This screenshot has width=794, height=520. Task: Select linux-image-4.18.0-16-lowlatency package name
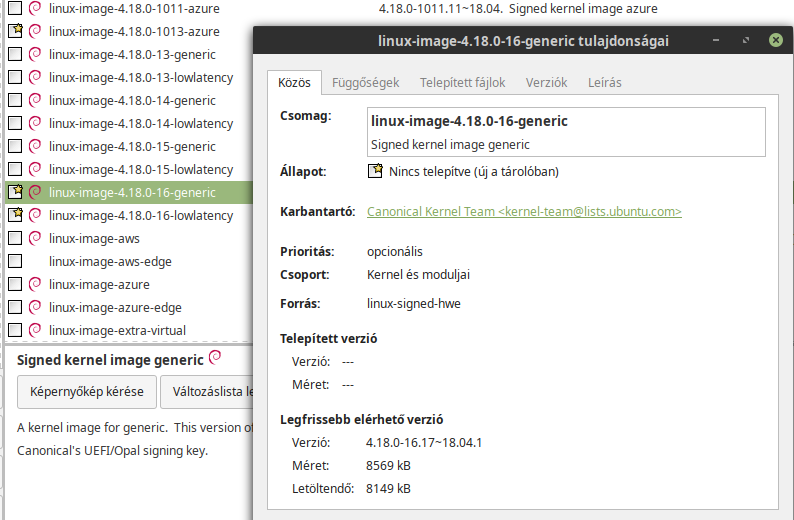141,216
